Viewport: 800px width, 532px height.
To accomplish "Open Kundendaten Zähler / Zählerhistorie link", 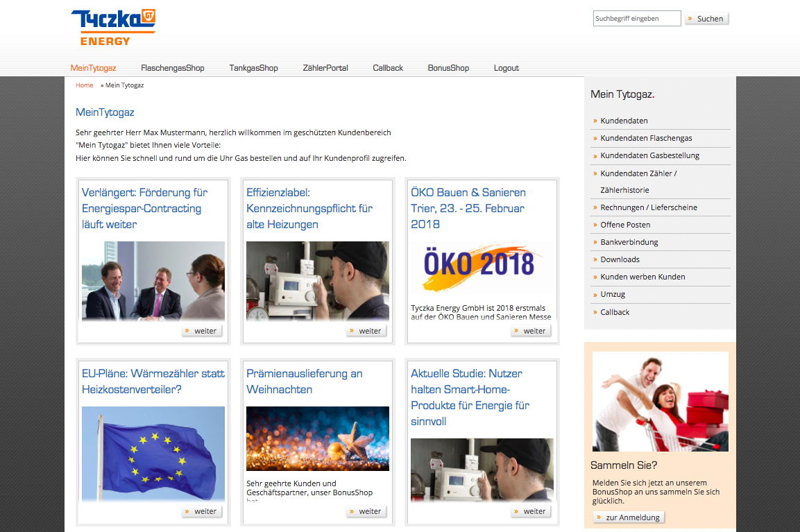I will click(638, 182).
